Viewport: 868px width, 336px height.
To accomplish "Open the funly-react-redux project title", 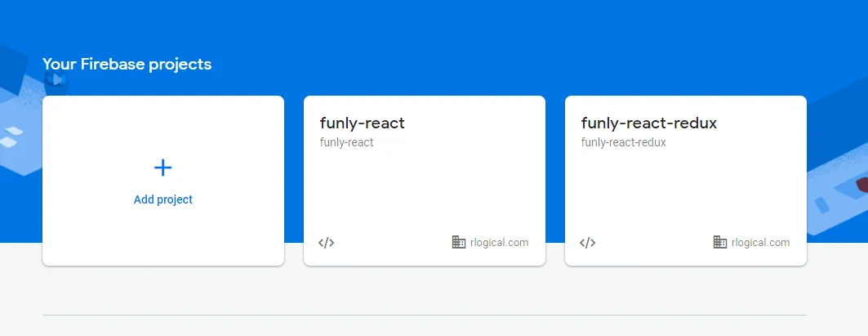I will tap(649, 123).
